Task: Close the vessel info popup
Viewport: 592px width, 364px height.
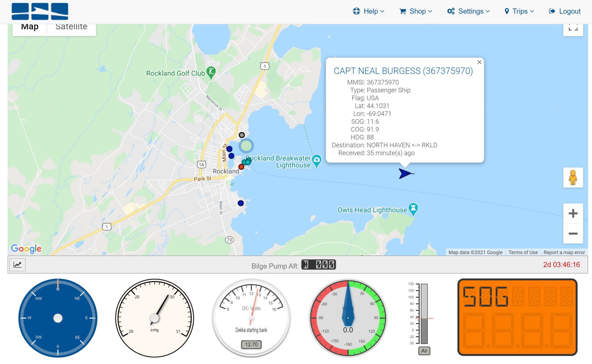Action: (x=479, y=62)
